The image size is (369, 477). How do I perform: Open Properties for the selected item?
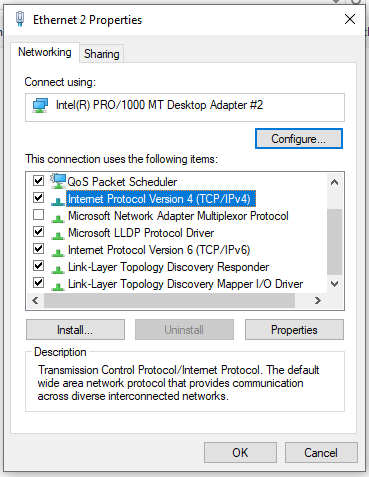coord(294,330)
